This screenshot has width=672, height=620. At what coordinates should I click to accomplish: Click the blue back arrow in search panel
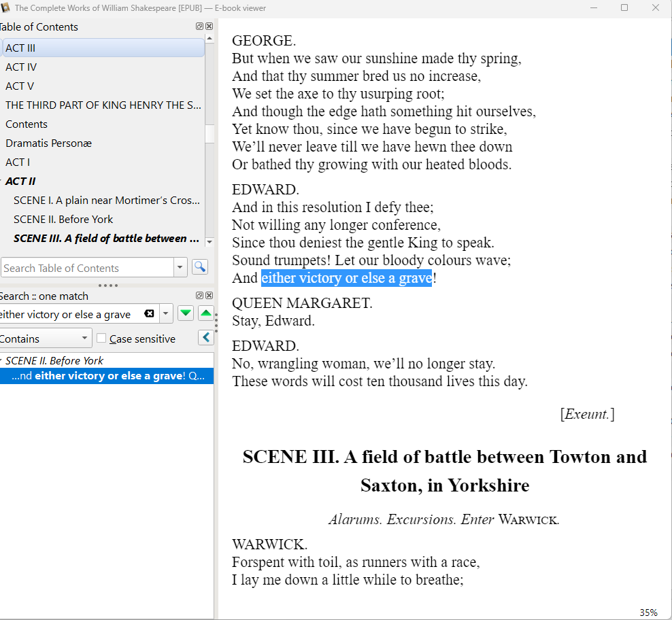205,338
